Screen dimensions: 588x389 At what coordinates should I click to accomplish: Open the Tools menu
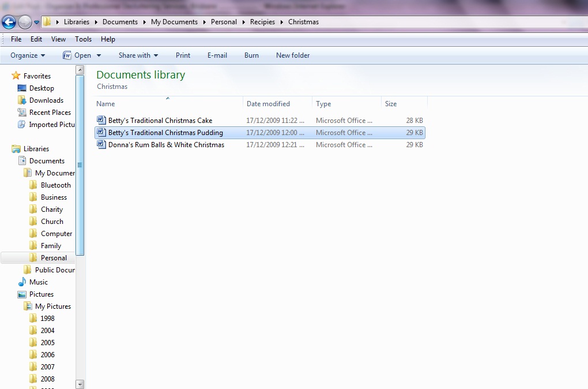pos(83,39)
